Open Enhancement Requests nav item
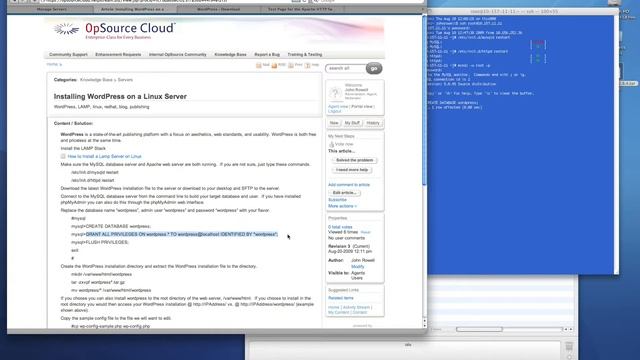This screenshot has height=360, width=640. (118, 55)
